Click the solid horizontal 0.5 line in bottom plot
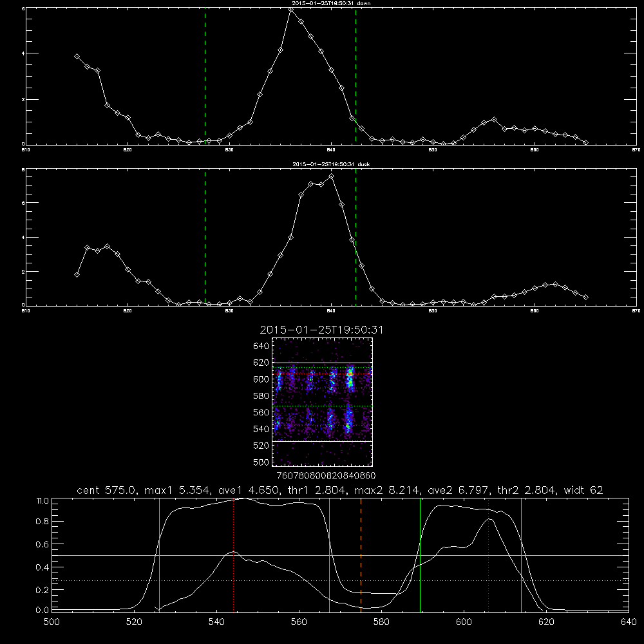This screenshot has width=644, height=644. [341, 555]
